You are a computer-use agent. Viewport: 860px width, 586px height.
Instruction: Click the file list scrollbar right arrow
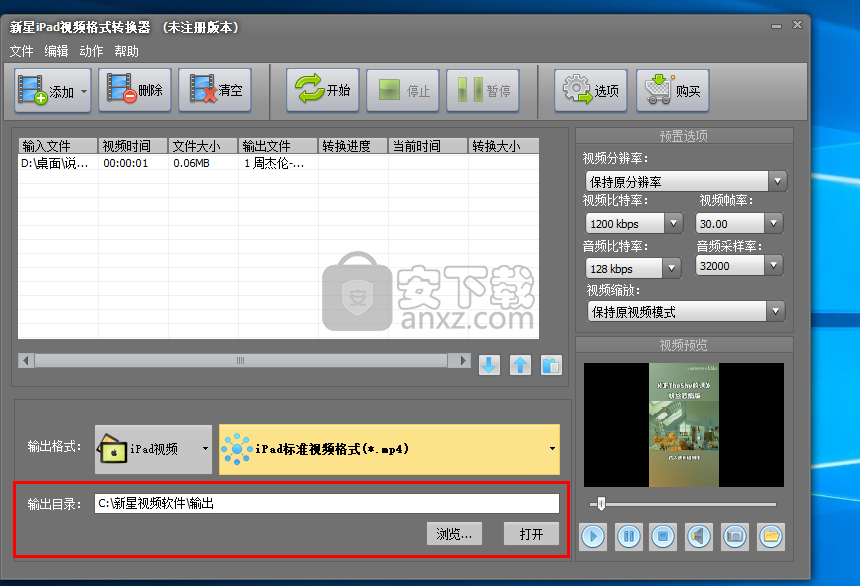coord(463,360)
